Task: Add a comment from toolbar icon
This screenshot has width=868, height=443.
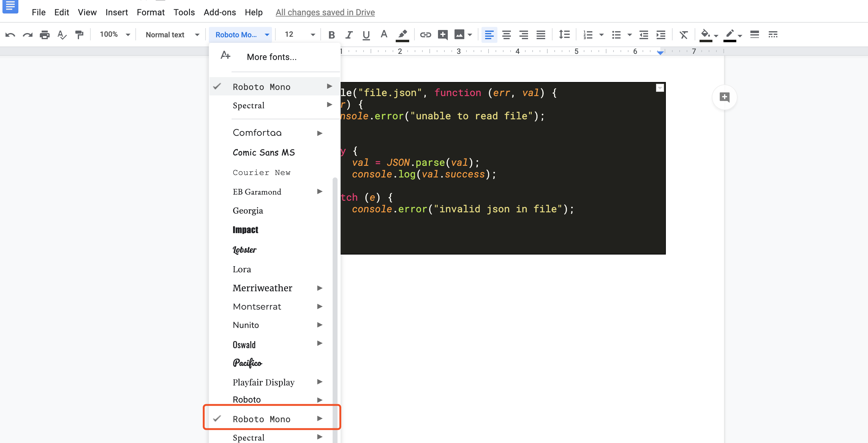Action: click(443, 35)
